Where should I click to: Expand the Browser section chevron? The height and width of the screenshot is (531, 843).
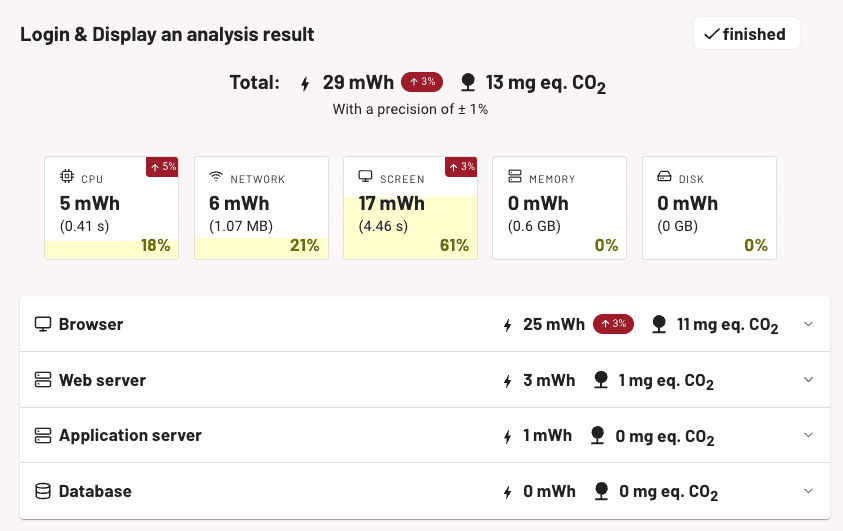pyautogui.click(x=809, y=324)
